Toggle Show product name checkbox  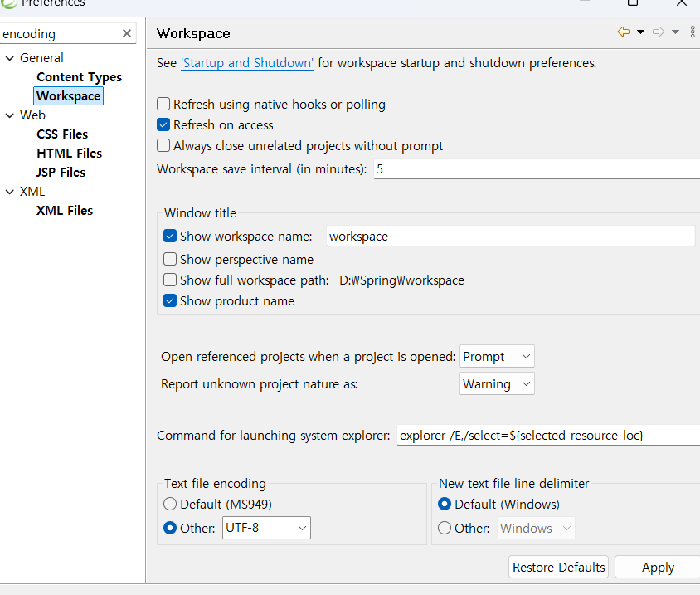point(170,300)
